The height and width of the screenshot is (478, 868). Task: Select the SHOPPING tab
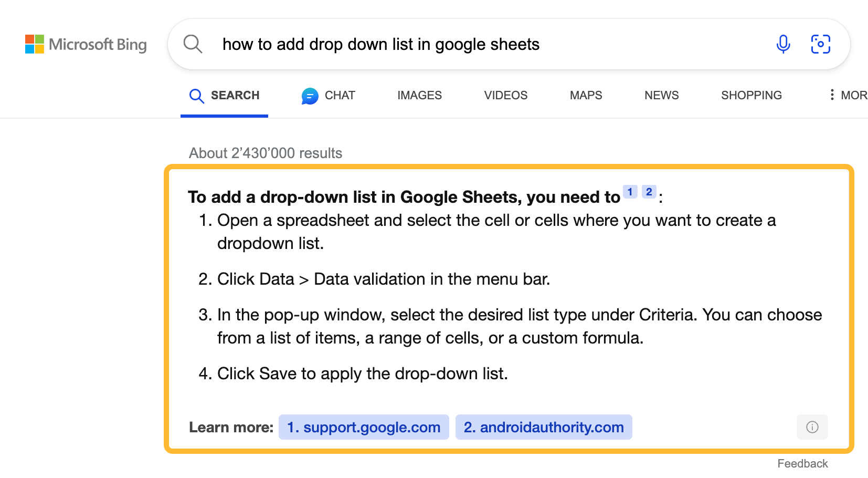tap(751, 95)
